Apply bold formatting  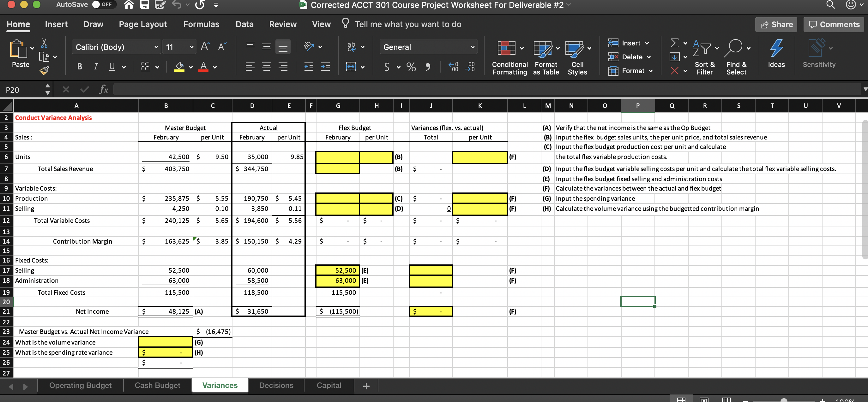pos(80,66)
